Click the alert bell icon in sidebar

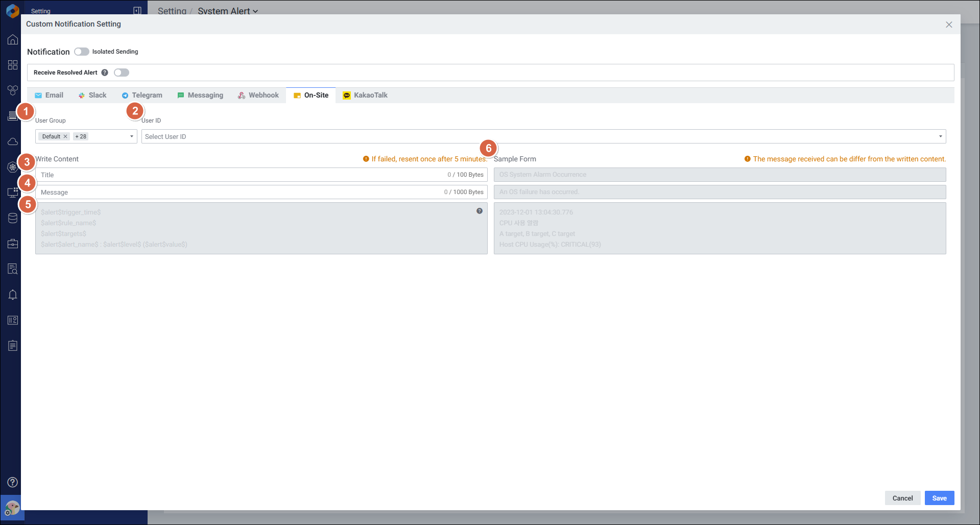point(13,295)
